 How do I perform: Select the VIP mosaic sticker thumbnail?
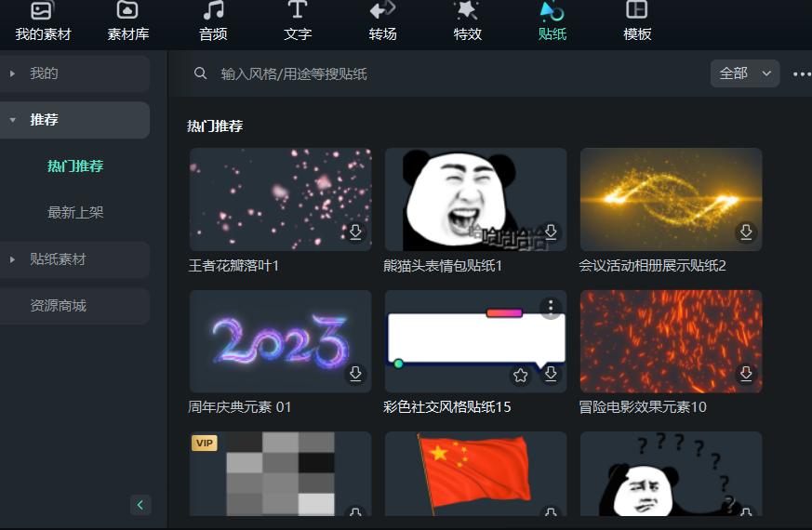[x=280, y=474]
